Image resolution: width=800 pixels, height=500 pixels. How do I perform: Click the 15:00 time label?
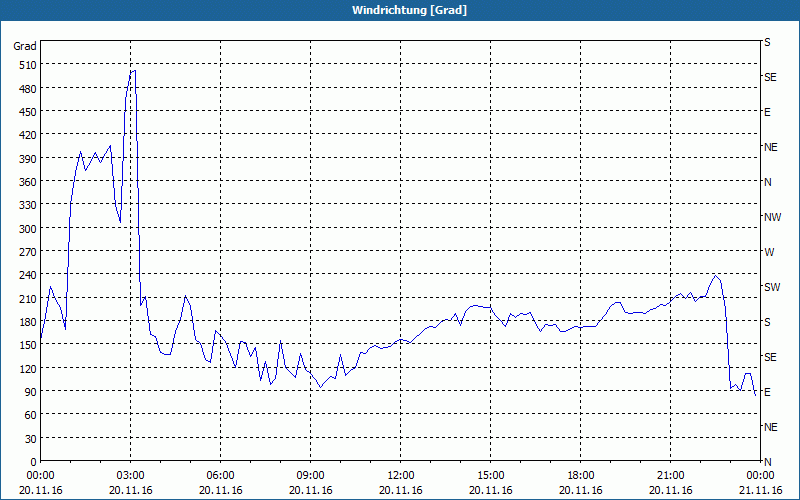pos(490,476)
